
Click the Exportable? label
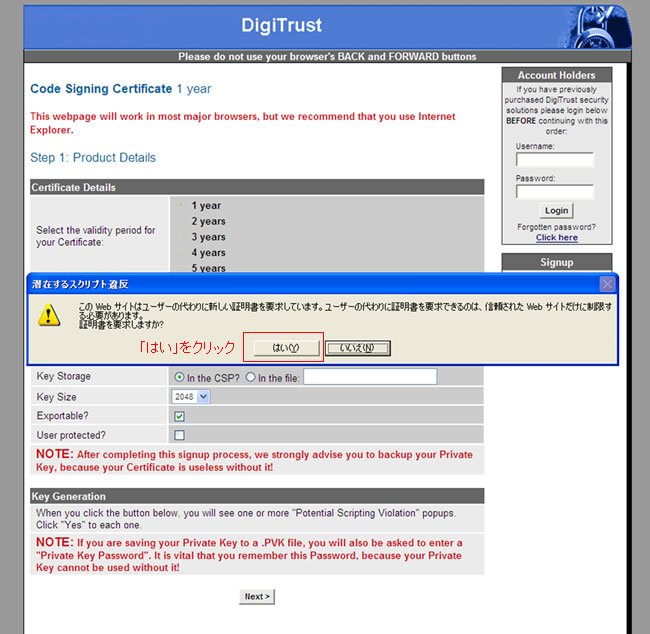click(x=62, y=415)
